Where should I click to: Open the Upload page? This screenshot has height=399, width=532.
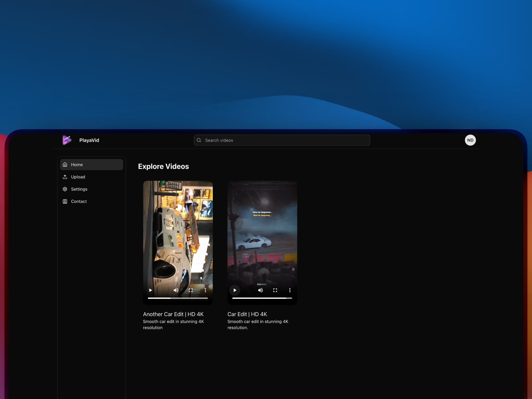coord(78,177)
